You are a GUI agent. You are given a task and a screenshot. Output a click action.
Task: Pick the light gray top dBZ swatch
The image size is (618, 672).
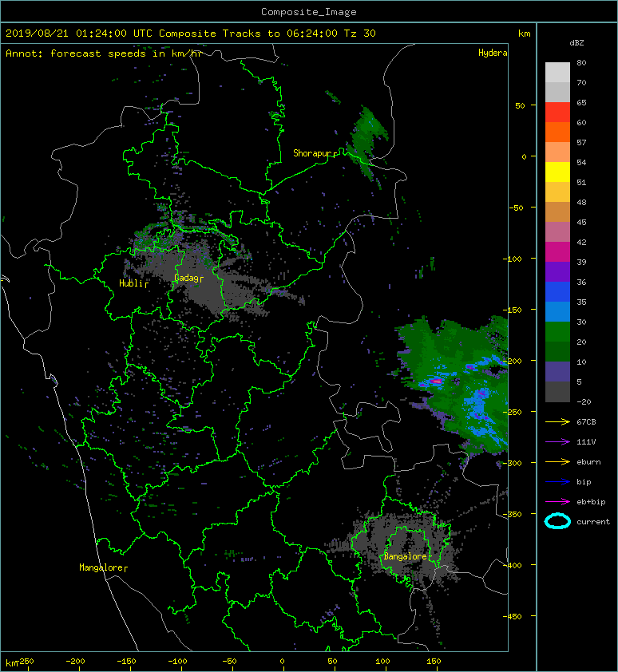(557, 73)
